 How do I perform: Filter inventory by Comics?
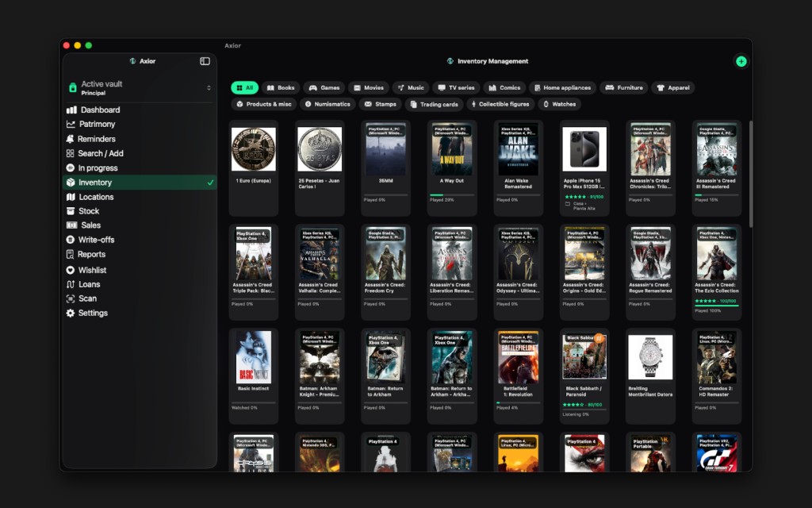[x=505, y=87]
